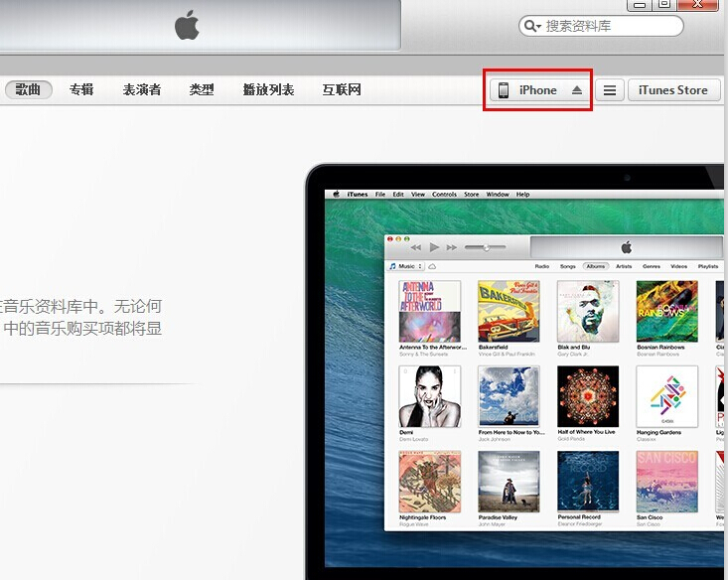This screenshot has height=580, width=728.
Task: Click the rewind button in the promo window
Action: coord(416,247)
